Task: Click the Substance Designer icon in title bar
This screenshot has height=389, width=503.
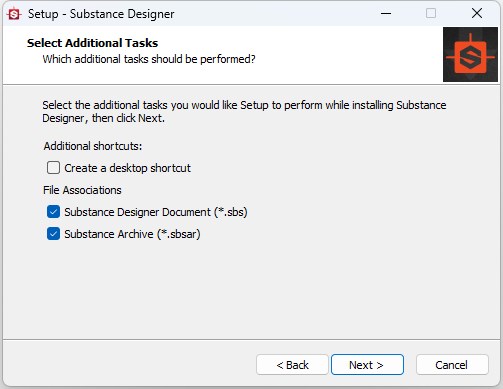Action: [14, 14]
